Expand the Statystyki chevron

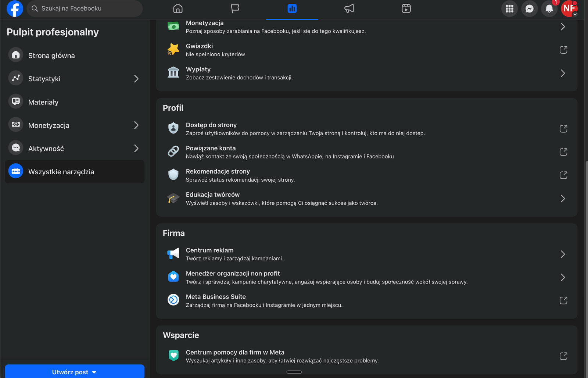[136, 78]
